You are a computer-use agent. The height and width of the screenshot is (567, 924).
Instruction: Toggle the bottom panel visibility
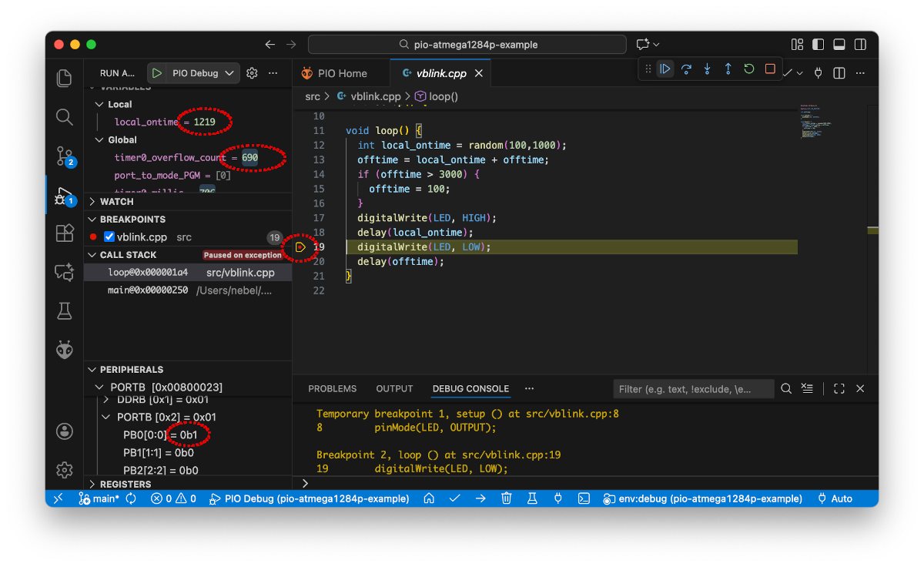[839, 45]
